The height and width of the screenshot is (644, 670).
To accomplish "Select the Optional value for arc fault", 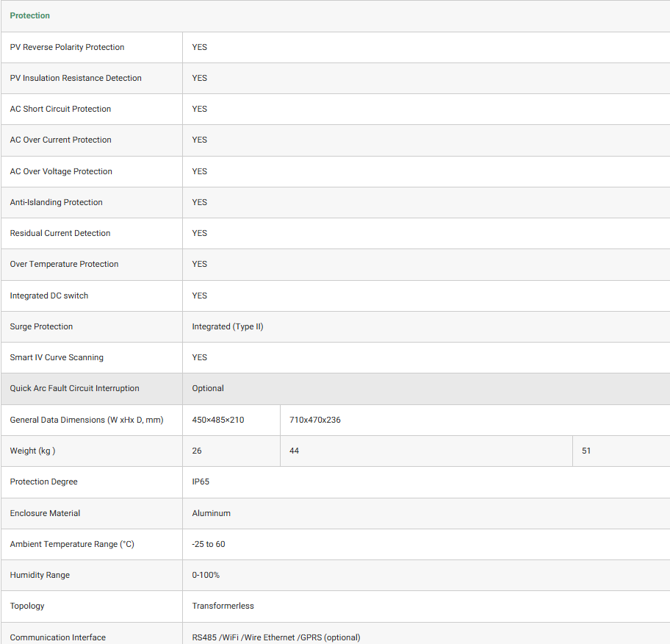I will 208,388.
